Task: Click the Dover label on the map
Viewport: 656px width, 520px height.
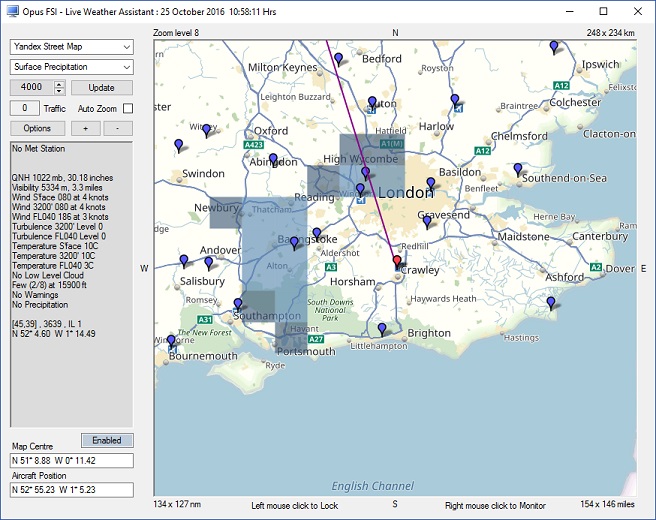Action: [x=620, y=269]
